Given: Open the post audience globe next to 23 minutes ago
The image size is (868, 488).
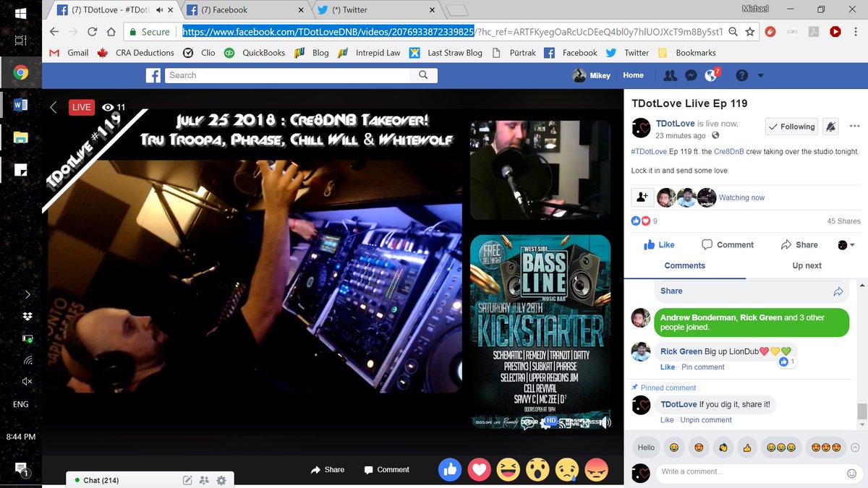Looking at the screenshot, I should [x=715, y=136].
